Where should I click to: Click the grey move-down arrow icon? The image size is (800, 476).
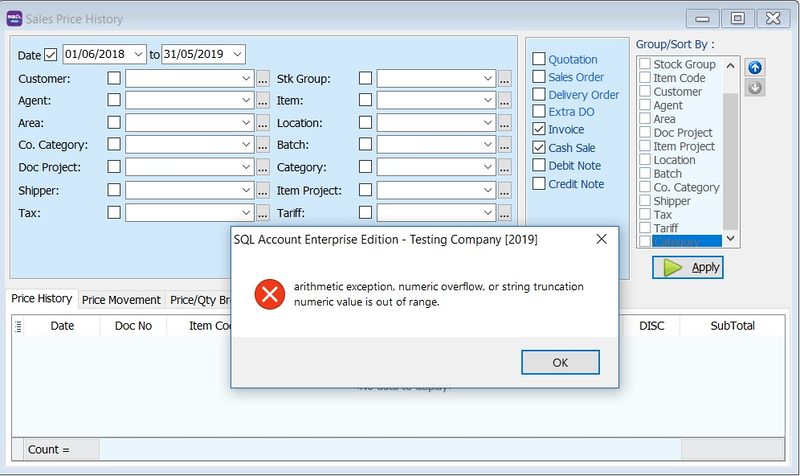click(x=756, y=87)
